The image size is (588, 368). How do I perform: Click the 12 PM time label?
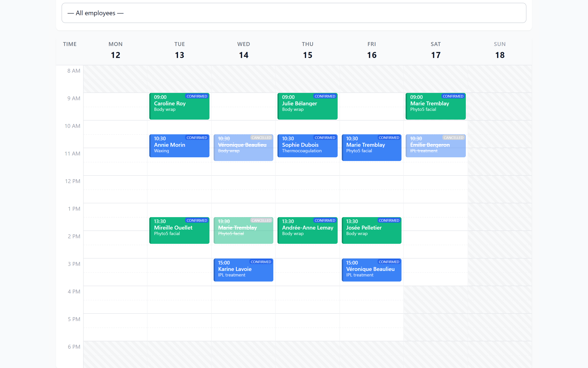click(73, 181)
